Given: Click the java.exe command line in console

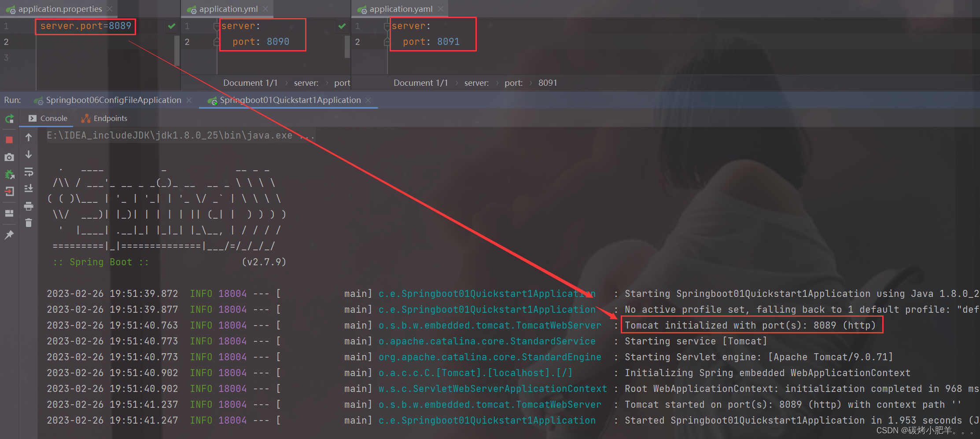Looking at the screenshot, I should pos(181,135).
